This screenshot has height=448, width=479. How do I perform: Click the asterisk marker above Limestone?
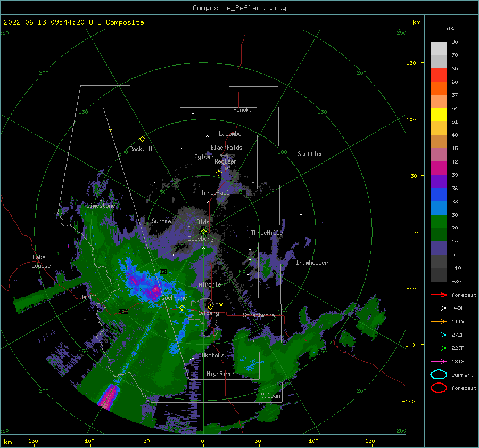point(101,201)
